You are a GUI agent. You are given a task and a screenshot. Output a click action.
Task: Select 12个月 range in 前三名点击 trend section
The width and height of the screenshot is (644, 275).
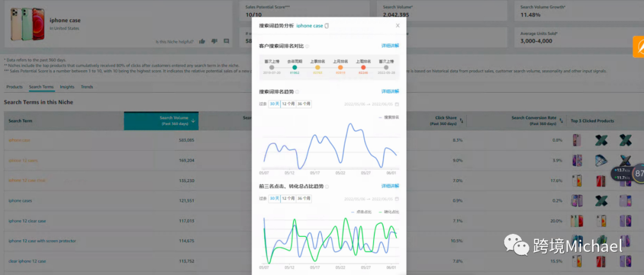(289, 199)
